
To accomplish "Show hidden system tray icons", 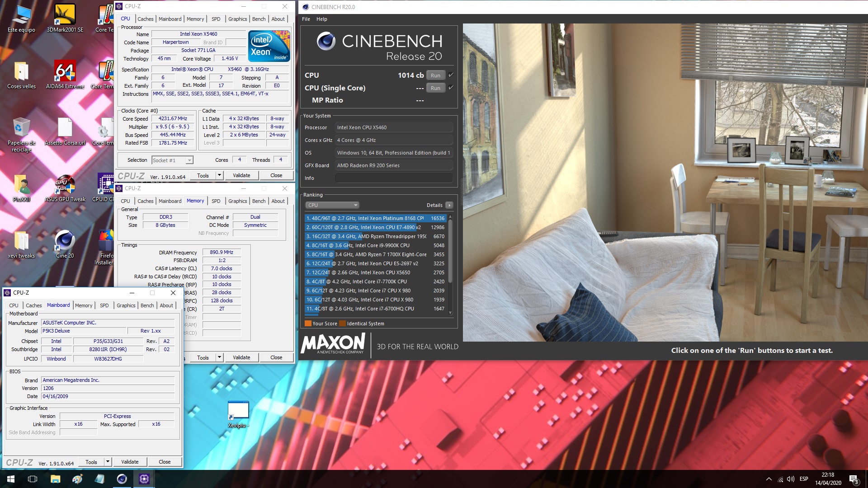I will [769, 479].
